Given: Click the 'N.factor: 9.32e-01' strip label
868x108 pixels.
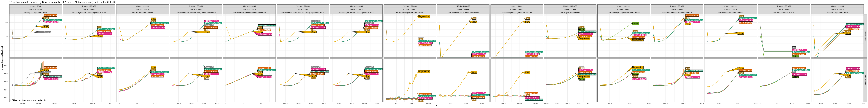Looking at the screenshot, I should click(x=36, y=6).
